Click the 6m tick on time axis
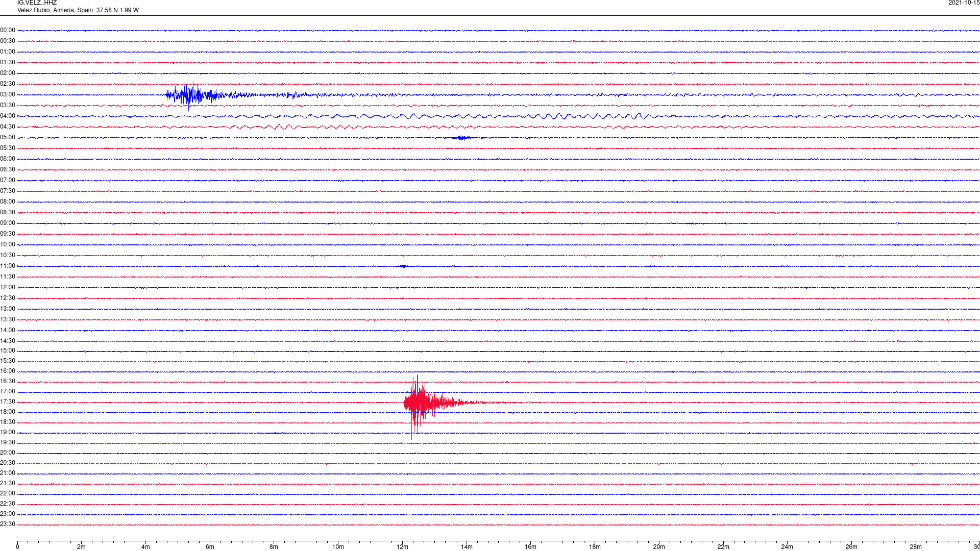The height and width of the screenshot is (551, 980). [210, 546]
